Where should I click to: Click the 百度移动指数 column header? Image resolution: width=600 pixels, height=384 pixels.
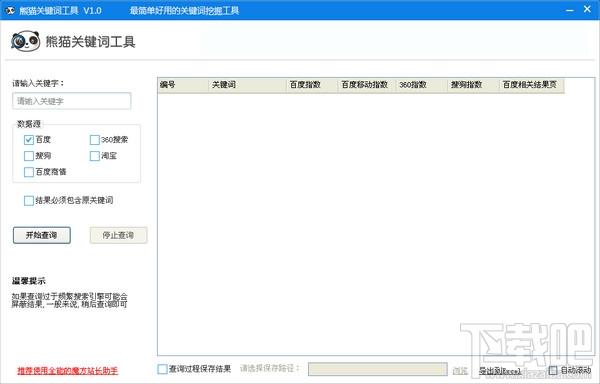click(367, 85)
